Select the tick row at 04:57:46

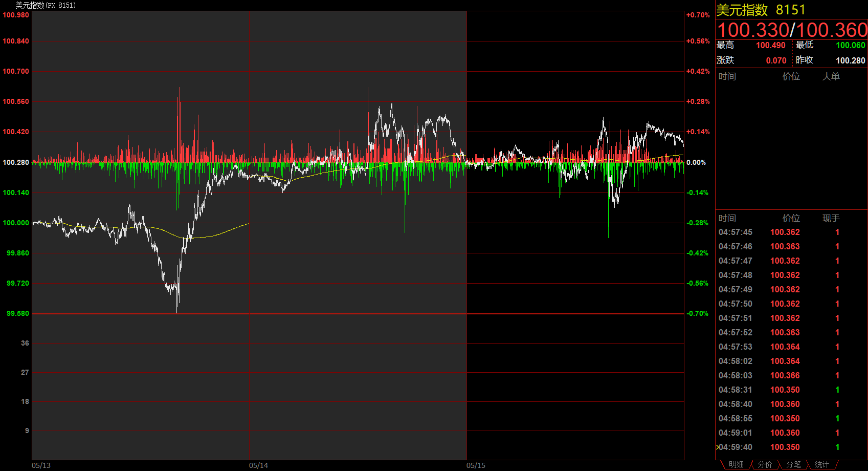pos(791,246)
